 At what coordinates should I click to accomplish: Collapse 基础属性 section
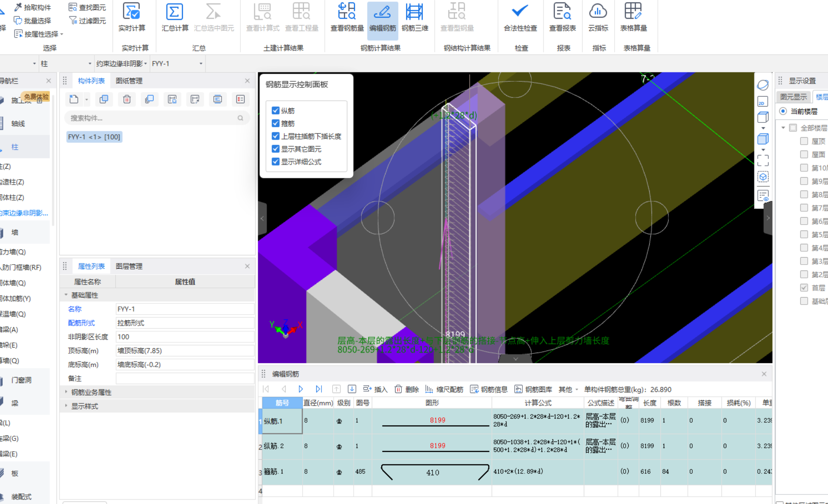(x=66, y=295)
